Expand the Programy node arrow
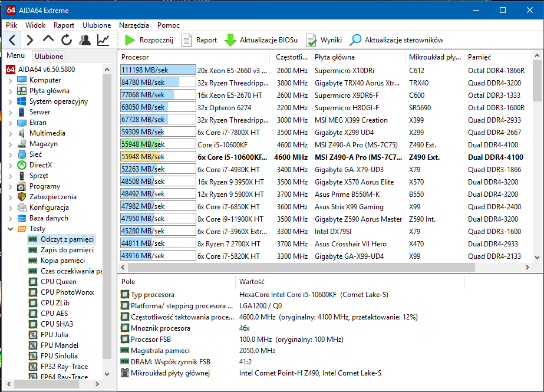The image size is (544, 392). pyautogui.click(x=11, y=187)
